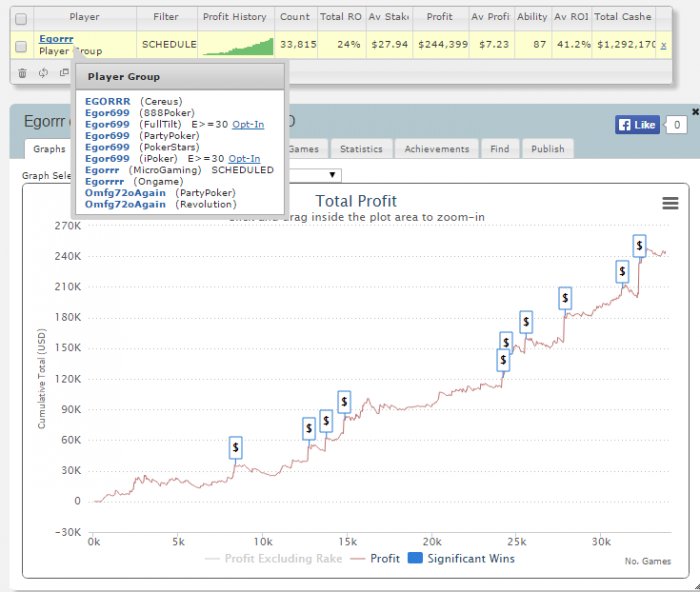
Task: Remove the Egorrr row with the x link
Action: coord(663,45)
